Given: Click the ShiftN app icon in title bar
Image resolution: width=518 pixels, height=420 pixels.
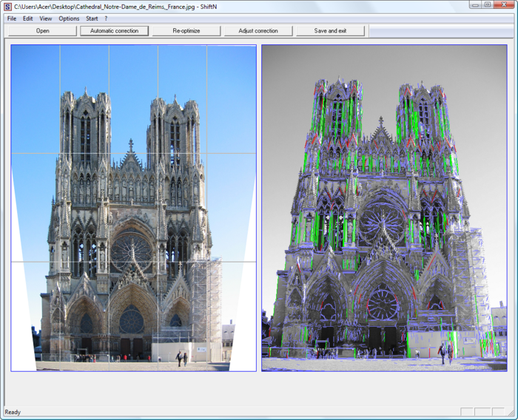Looking at the screenshot, I should 7,6.
